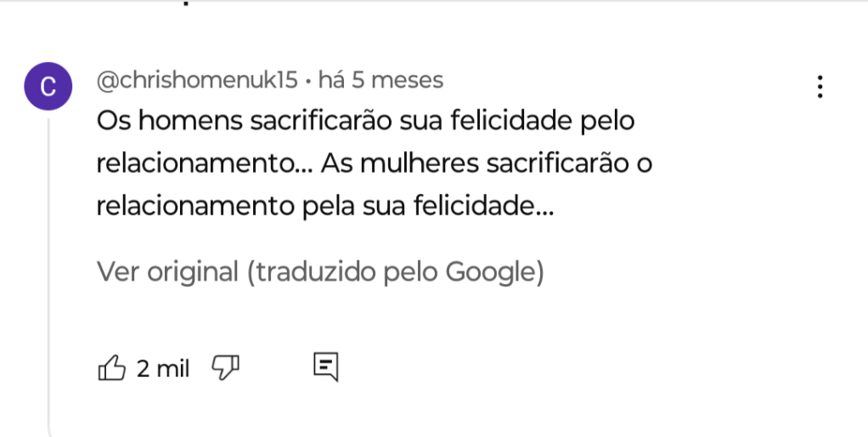Image resolution: width=868 pixels, height=437 pixels.
Task: Open the three-dot comment options menu
Action: click(820, 87)
